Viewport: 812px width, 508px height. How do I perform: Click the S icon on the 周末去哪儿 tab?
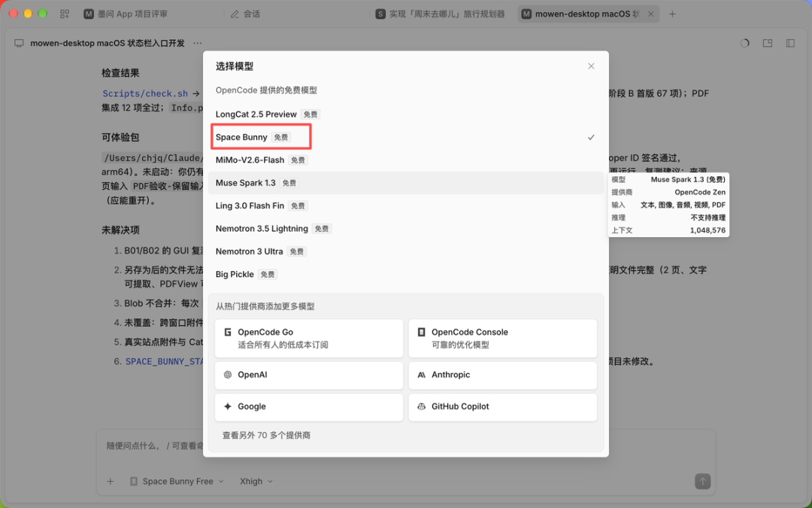pyautogui.click(x=380, y=14)
